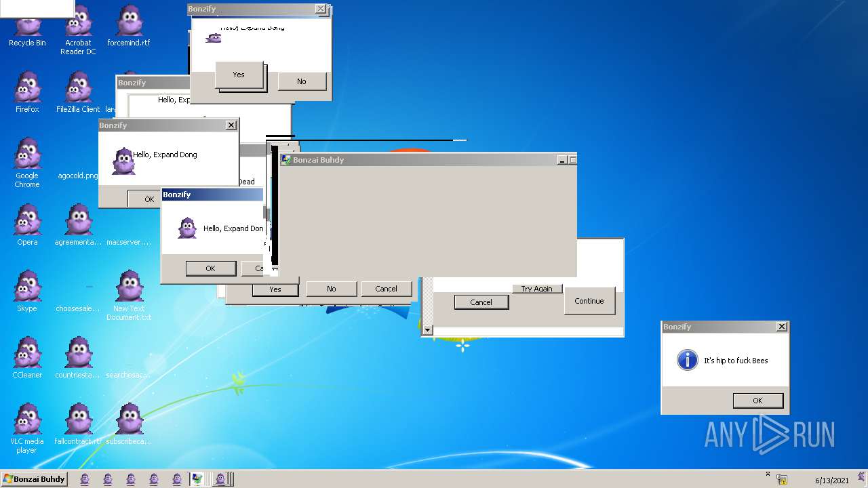The image size is (868, 488).
Task: Close the Bees Bonzify dialog
Action: 782,327
